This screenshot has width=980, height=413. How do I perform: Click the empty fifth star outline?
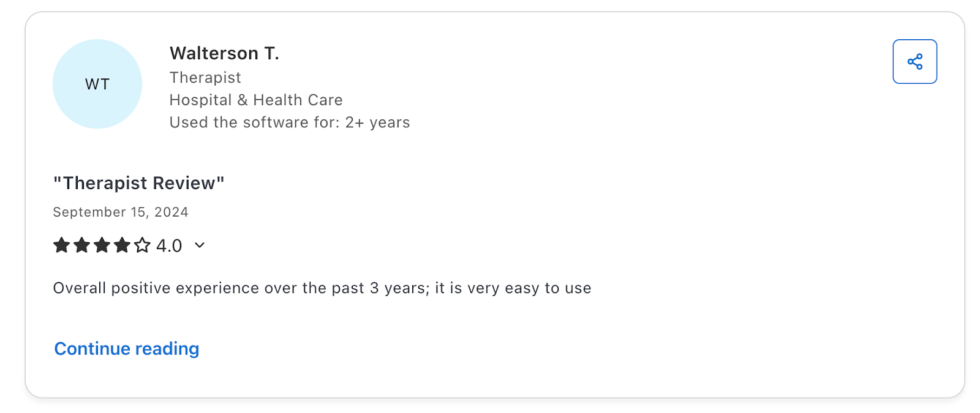[142, 245]
